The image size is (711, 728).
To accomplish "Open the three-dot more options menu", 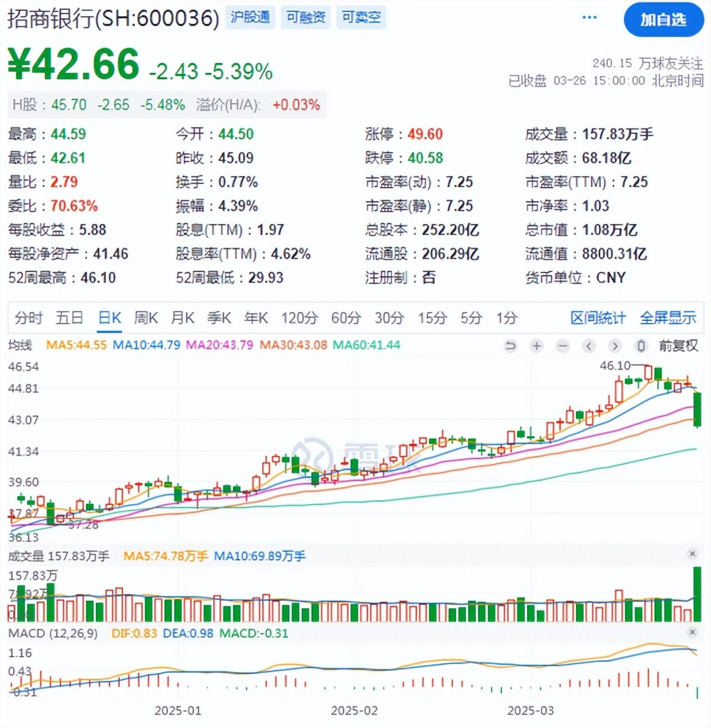I will pyautogui.click(x=589, y=18).
